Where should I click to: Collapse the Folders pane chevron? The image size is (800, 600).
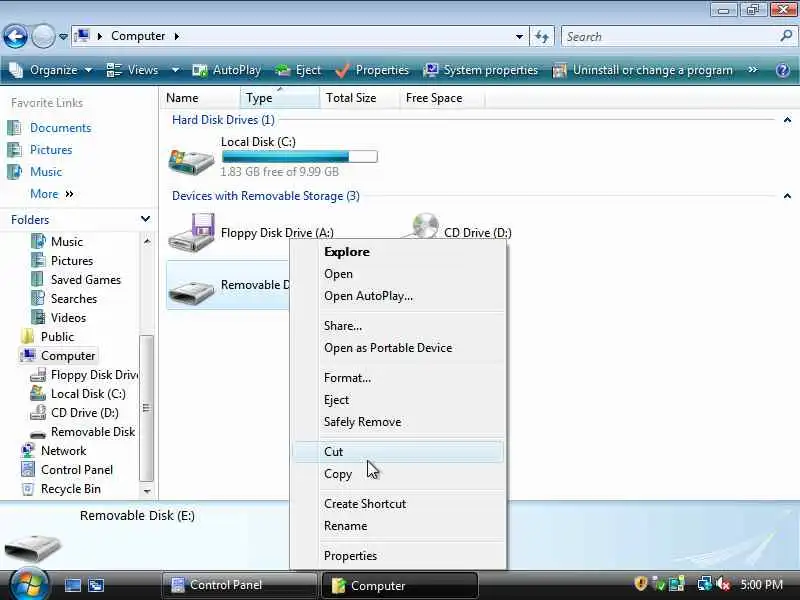pos(145,219)
